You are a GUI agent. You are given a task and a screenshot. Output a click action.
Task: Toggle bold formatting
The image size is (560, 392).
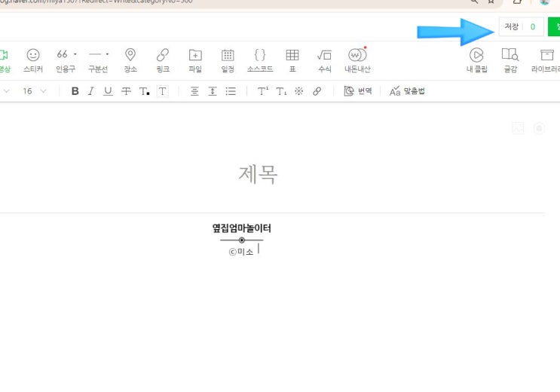point(75,91)
